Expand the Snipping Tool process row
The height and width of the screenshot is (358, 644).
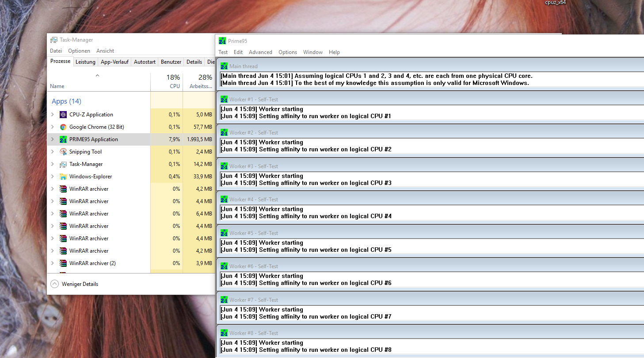[53, 152]
